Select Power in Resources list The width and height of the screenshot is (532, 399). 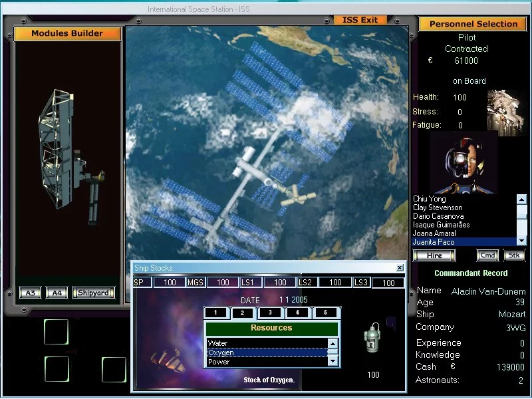267,362
